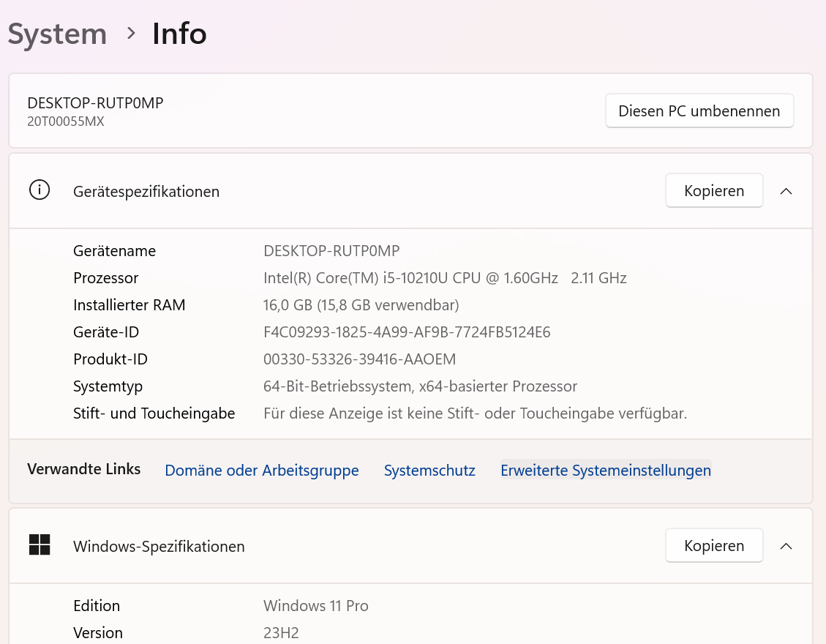Click the 16,0 GB RAM value

pyautogui.click(x=361, y=305)
